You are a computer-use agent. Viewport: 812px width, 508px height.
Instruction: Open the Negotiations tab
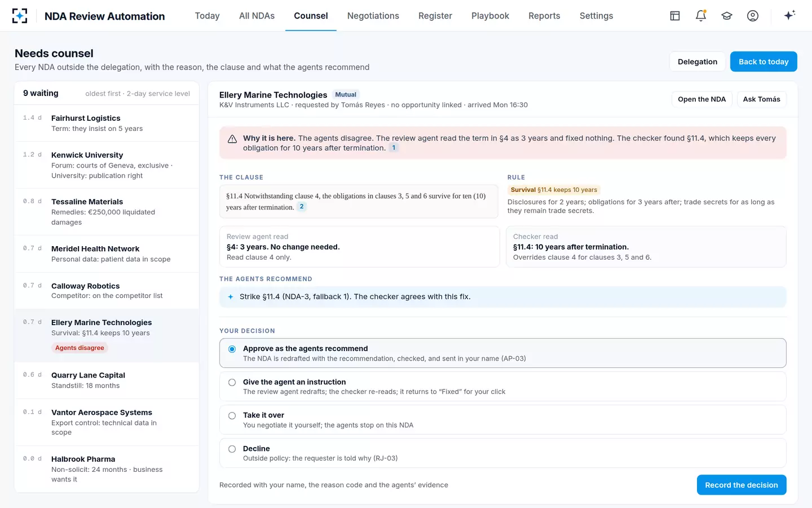coord(373,16)
